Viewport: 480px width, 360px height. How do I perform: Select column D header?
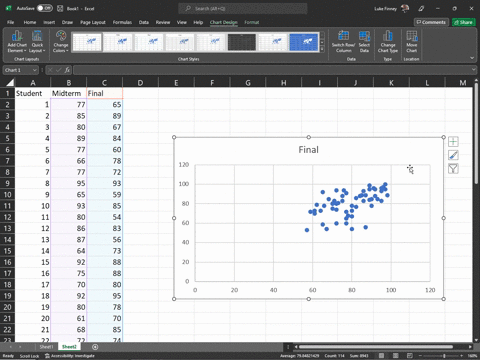click(x=140, y=82)
